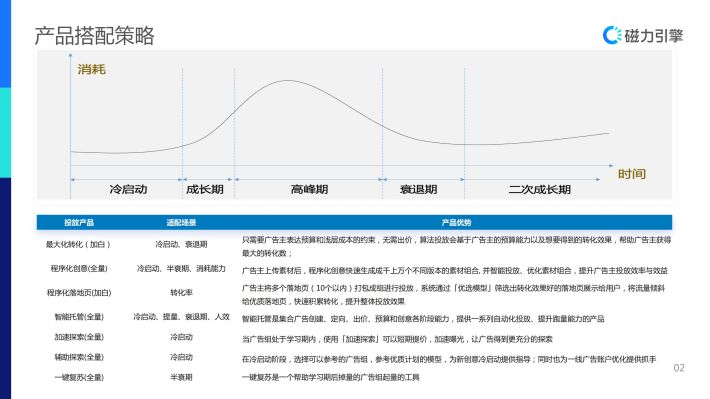
Task: Select the 冷启动 phase label
Action: click(x=128, y=189)
